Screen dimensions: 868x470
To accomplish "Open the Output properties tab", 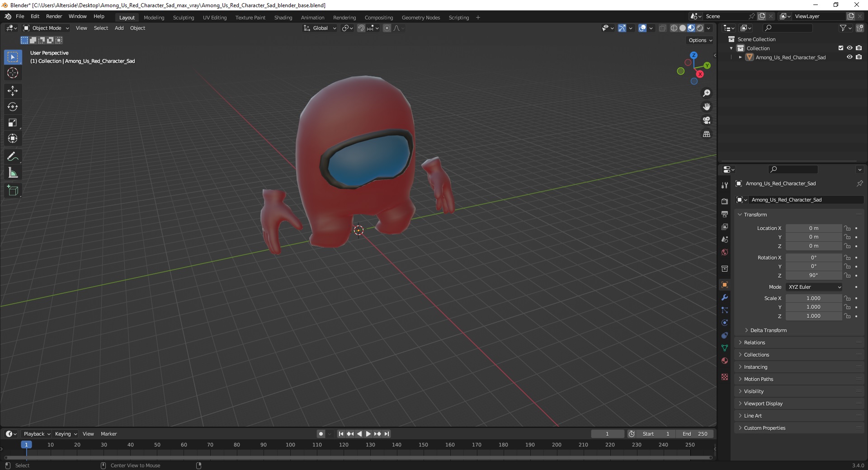I will pos(725,214).
